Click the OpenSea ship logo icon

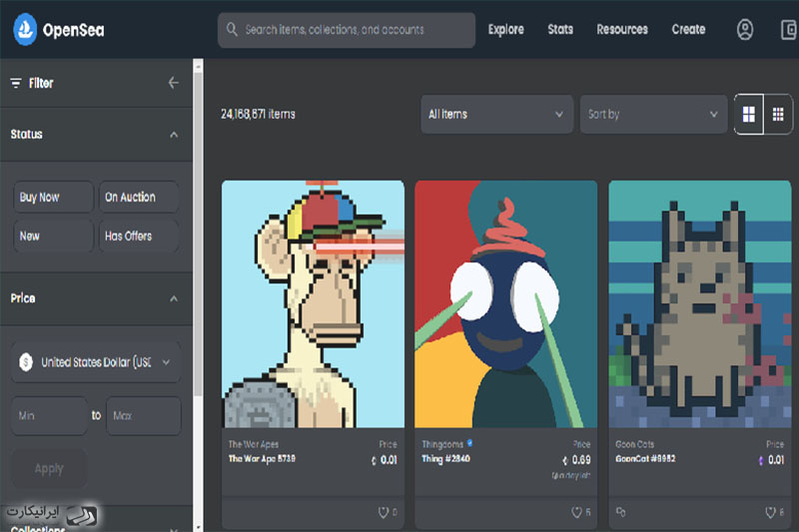[x=25, y=30]
